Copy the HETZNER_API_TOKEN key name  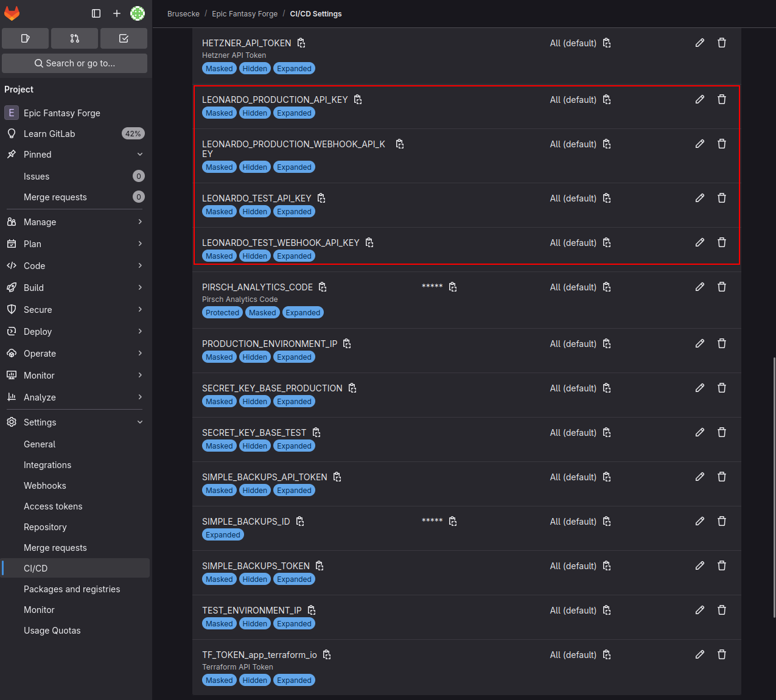point(301,43)
